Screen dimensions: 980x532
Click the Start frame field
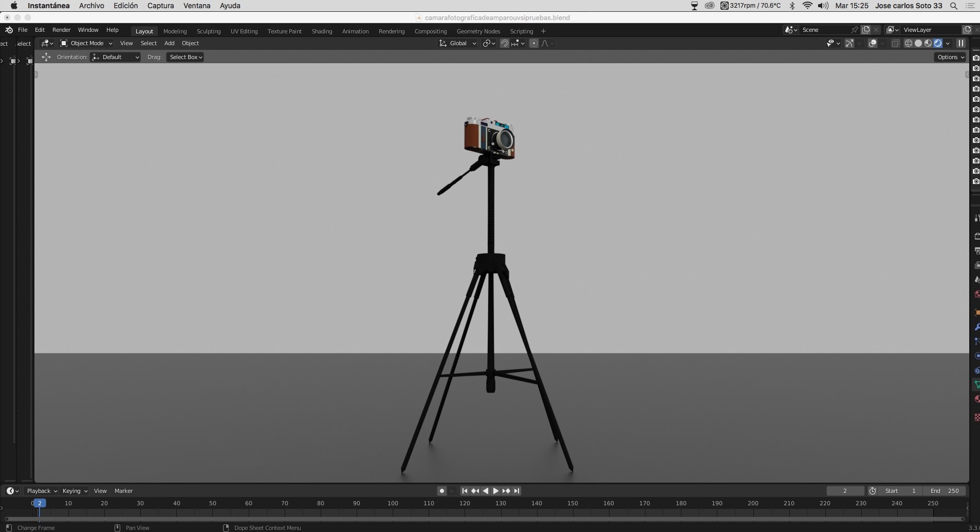pyautogui.click(x=900, y=491)
